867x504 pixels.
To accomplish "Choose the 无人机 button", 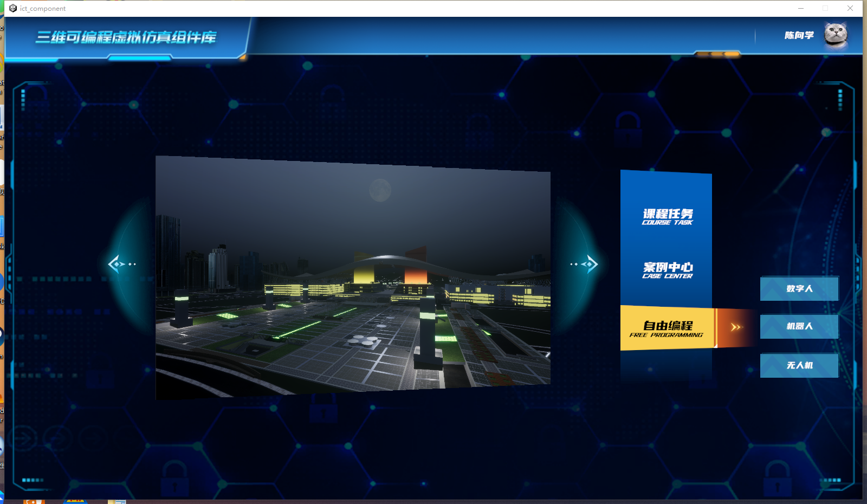I will (799, 365).
